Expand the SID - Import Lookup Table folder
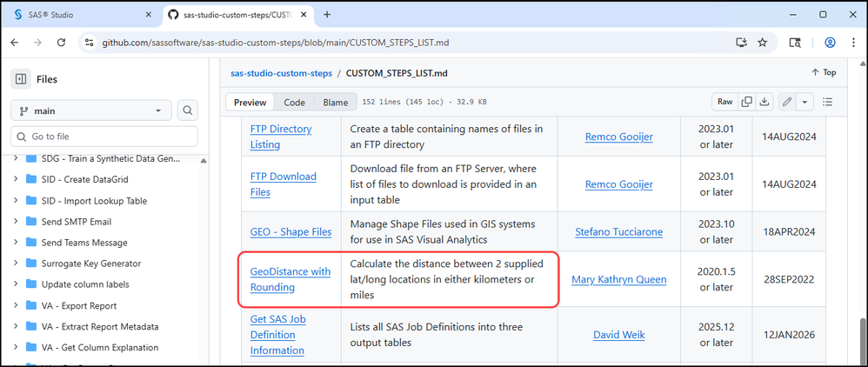The image size is (868, 367). [x=16, y=200]
